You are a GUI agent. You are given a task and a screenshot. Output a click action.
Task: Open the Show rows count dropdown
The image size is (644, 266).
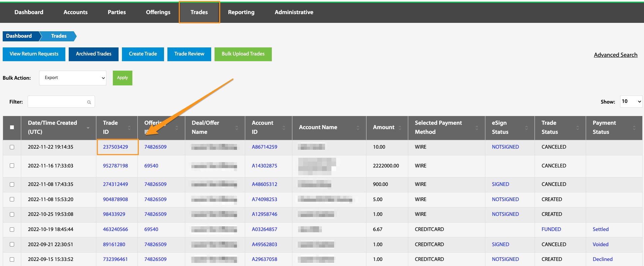631,102
